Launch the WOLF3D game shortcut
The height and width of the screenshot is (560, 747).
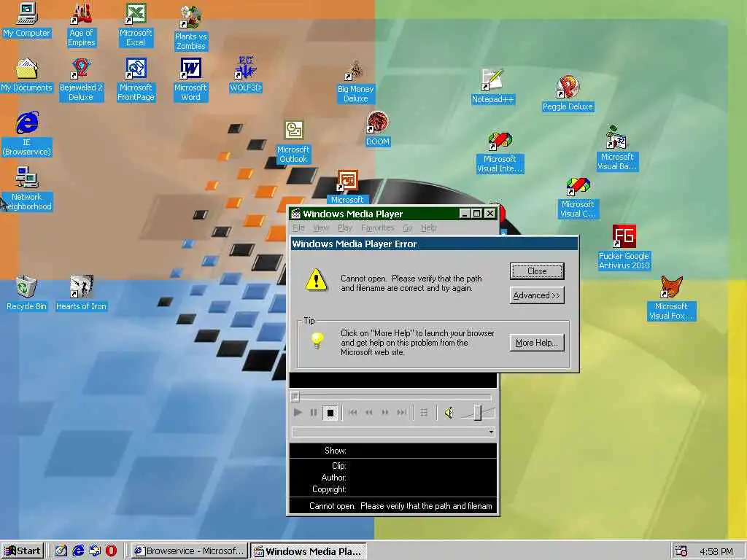245,74
